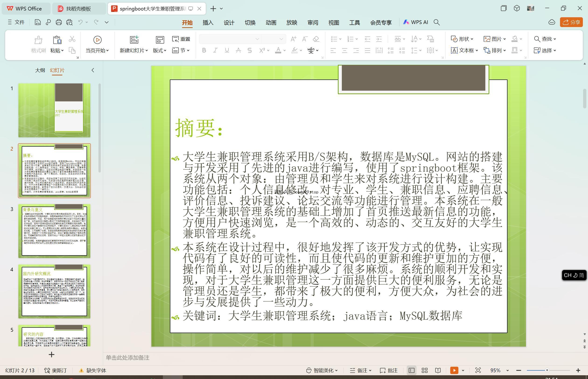The width and height of the screenshot is (588, 379).
Task: Click the Clear Formatting eraser icon
Action: click(x=316, y=39)
